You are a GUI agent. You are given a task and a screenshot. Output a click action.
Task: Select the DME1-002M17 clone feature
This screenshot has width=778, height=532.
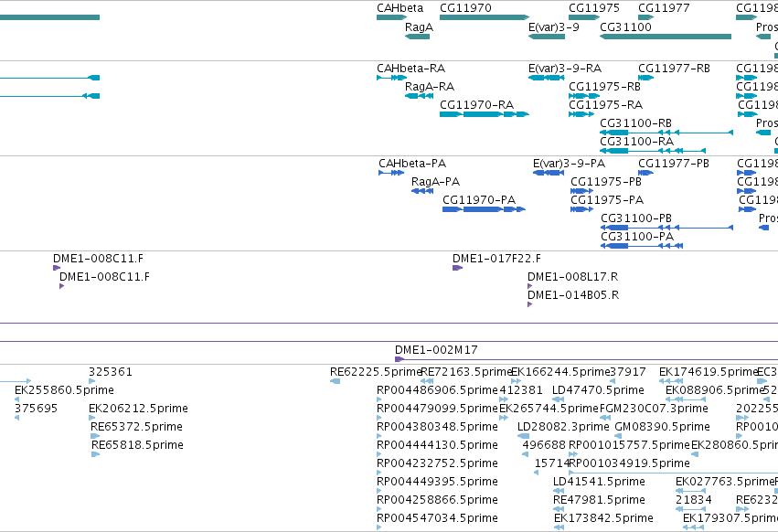click(x=586, y=359)
